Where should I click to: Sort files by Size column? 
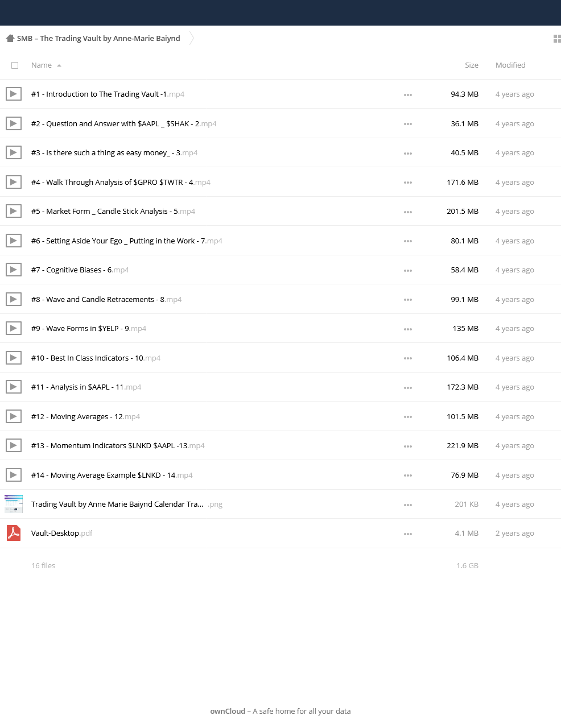pyautogui.click(x=471, y=65)
